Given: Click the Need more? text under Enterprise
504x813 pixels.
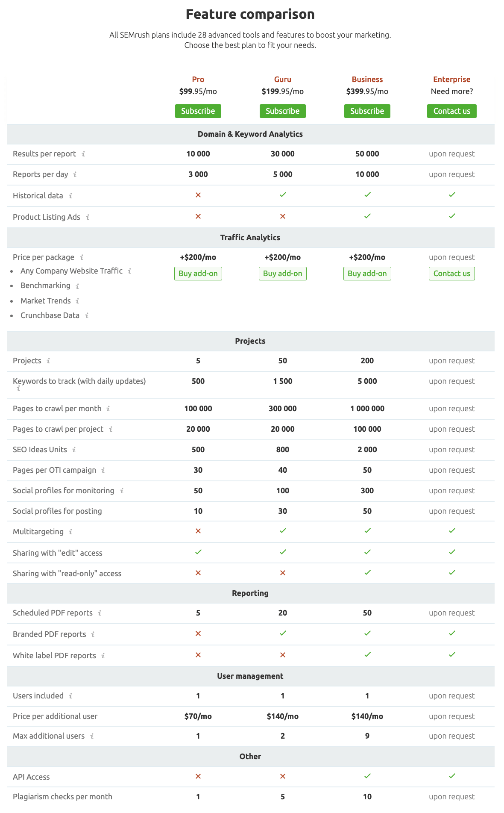Looking at the screenshot, I should point(452,91).
